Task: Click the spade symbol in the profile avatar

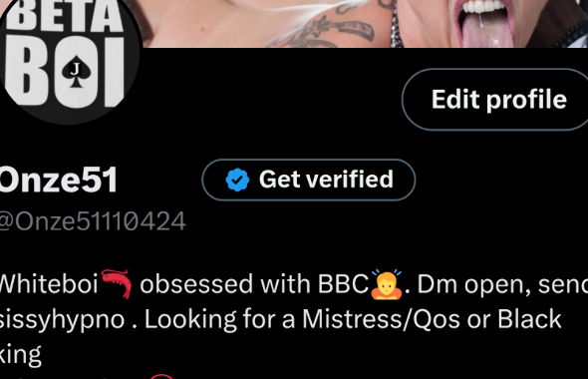Action: [76, 72]
